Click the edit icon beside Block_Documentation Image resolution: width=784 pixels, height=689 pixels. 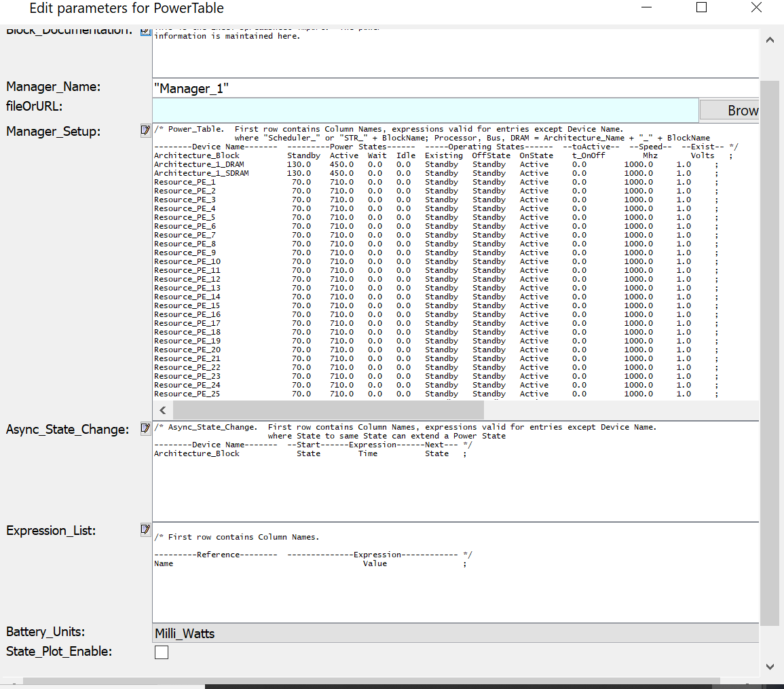pyautogui.click(x=145, y=31)
